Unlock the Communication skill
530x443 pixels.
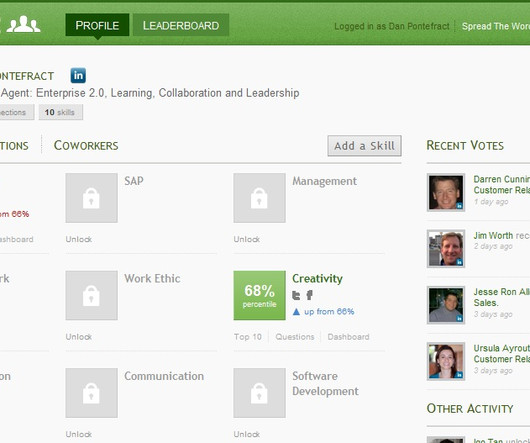pos(79,434)
